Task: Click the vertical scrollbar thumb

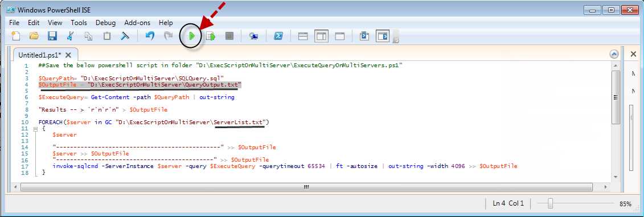Action: [x=616, y=97]
